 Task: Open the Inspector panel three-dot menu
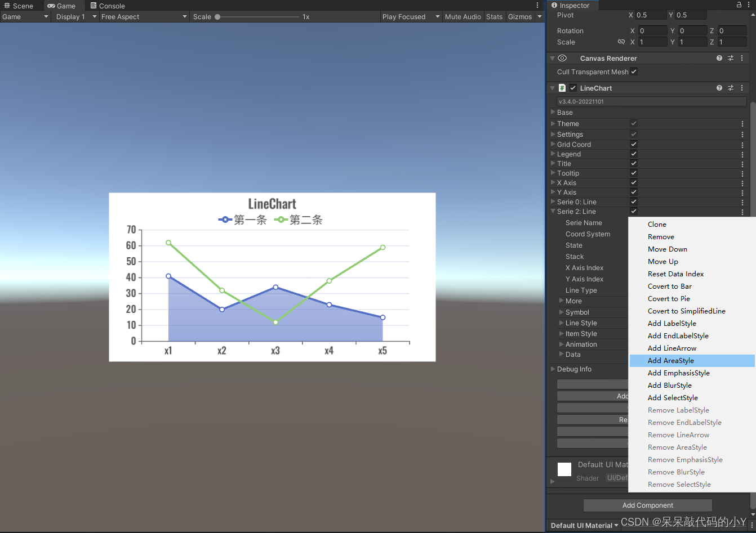pos(749,5)
